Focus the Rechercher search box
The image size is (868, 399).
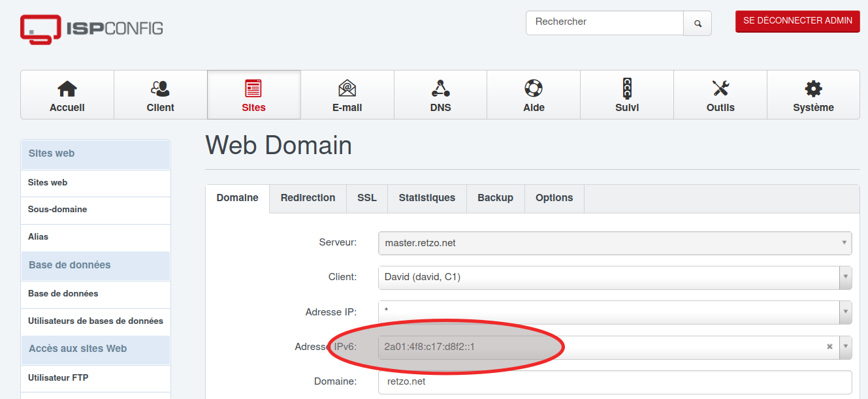(x=604, y=22)
